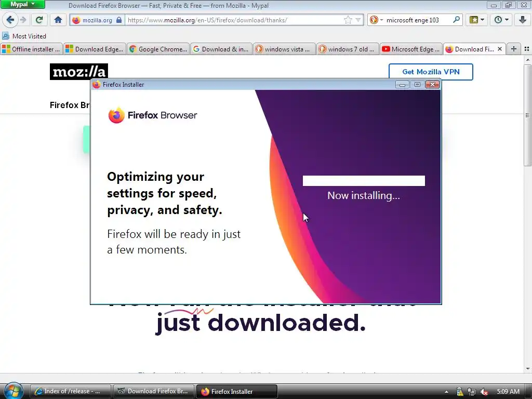This screenshot has width=532, height=399.
Task: Open the tab groups grid icon
Action: (527, 49)
